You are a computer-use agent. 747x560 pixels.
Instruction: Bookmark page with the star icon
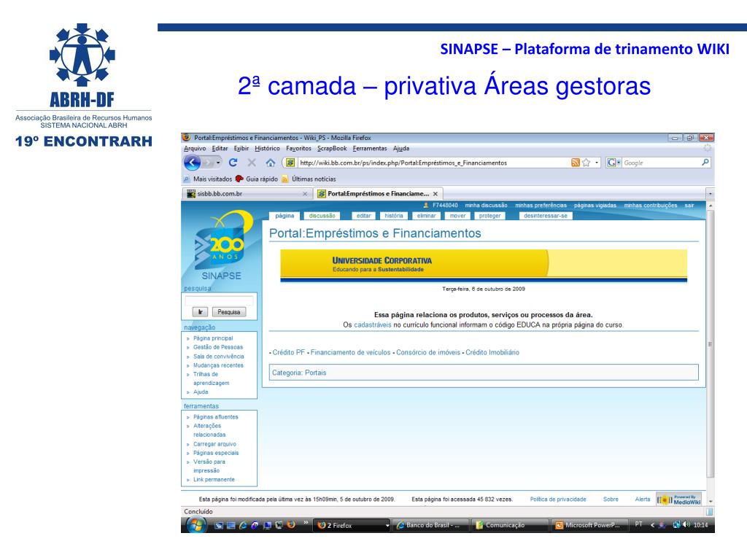[586, 163]
